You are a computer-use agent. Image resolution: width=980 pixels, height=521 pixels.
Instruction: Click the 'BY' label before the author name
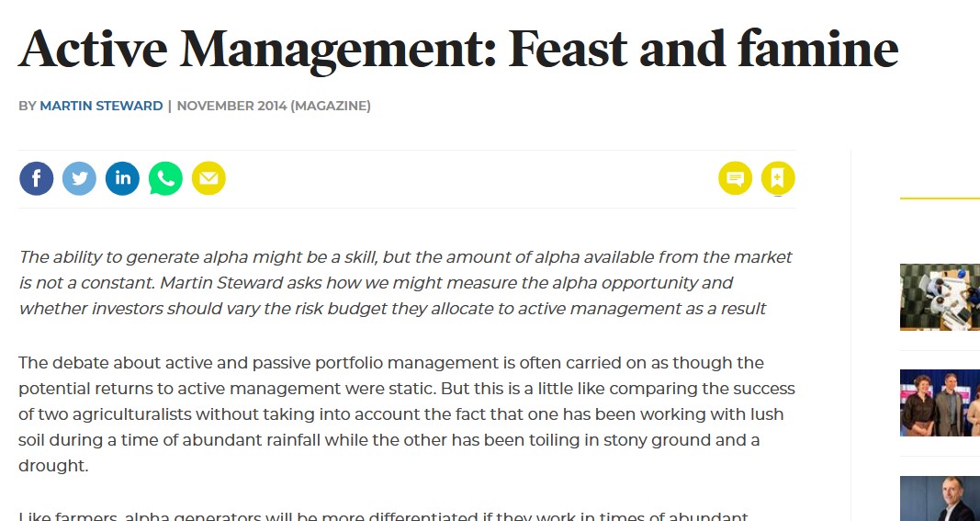28,106
